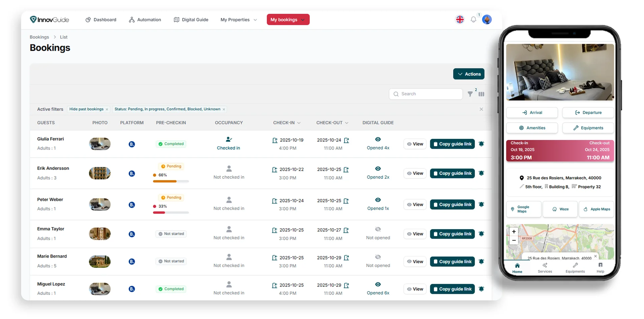The image size is (644, 319).
Task: Remove the 'Hide past bookings' filter chip
Action: point(107,109)
